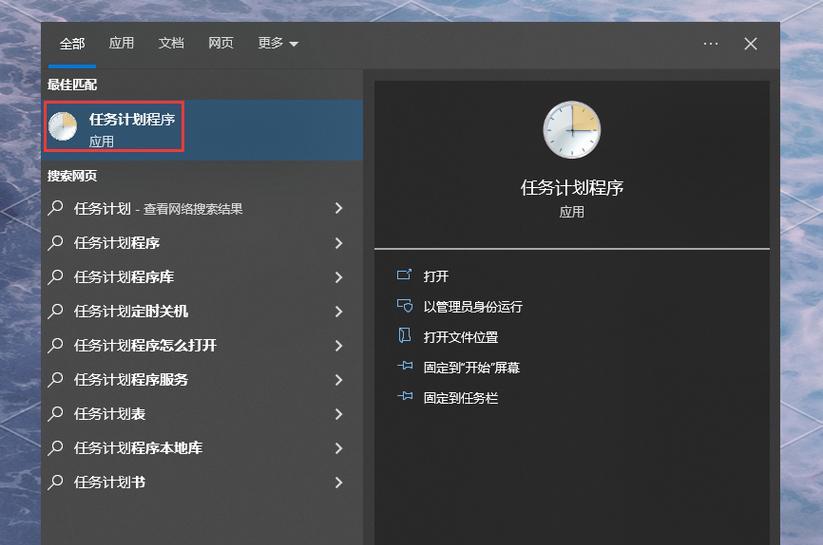Choose 以管理员身份运行
Image resolution: width=823 pixels, height=545 pixels.
click(472, 307)
